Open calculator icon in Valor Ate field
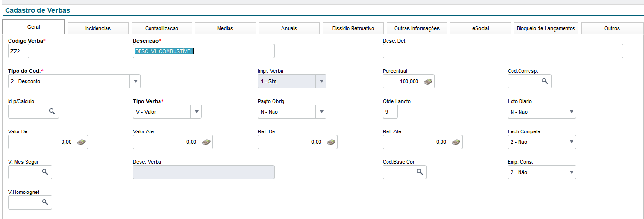Viewport: 644px width, 219px height. (206, 142)
